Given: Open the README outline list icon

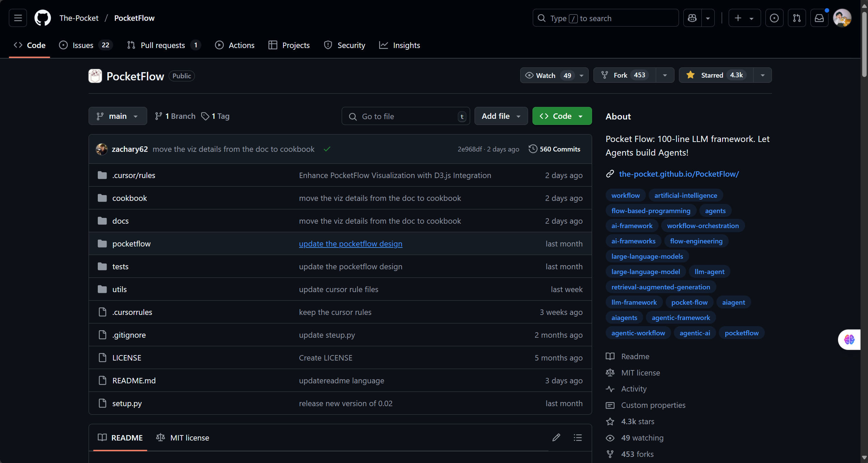Looking at the screenshot, I should (577, 437).
